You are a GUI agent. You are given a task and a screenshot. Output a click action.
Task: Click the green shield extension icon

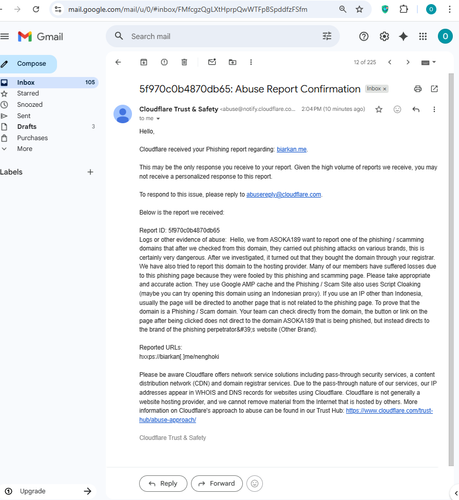(x=385, y=9)
